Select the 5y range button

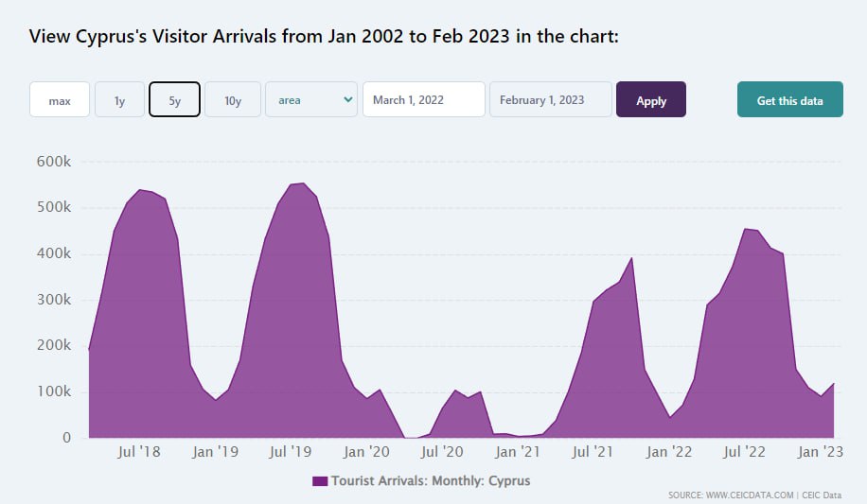pos(174,99)
